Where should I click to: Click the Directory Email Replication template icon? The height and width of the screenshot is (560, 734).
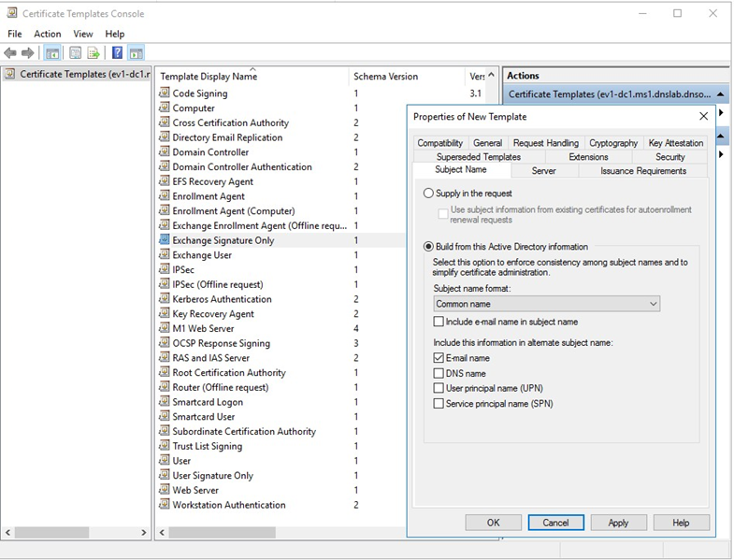click(x=165, y=136)
